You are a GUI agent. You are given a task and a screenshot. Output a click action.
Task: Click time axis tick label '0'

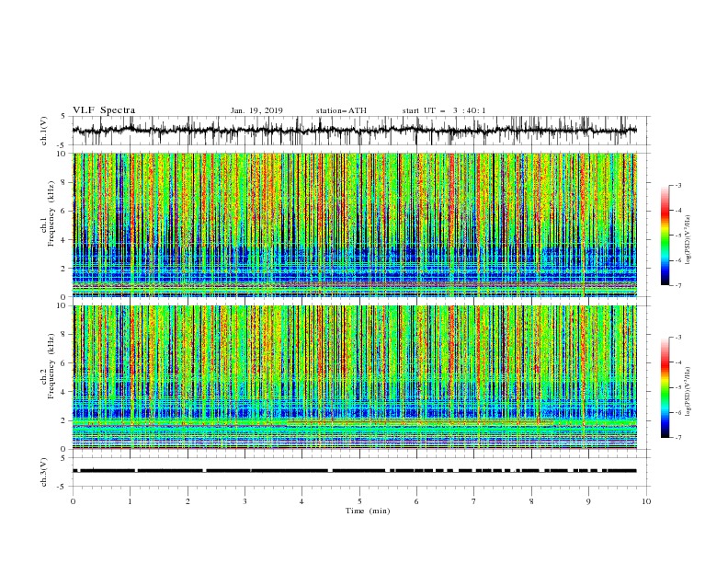[73, 501]
